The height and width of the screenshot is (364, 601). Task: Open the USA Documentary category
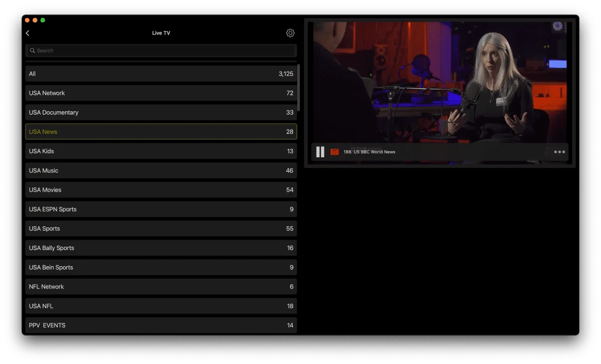161,112
